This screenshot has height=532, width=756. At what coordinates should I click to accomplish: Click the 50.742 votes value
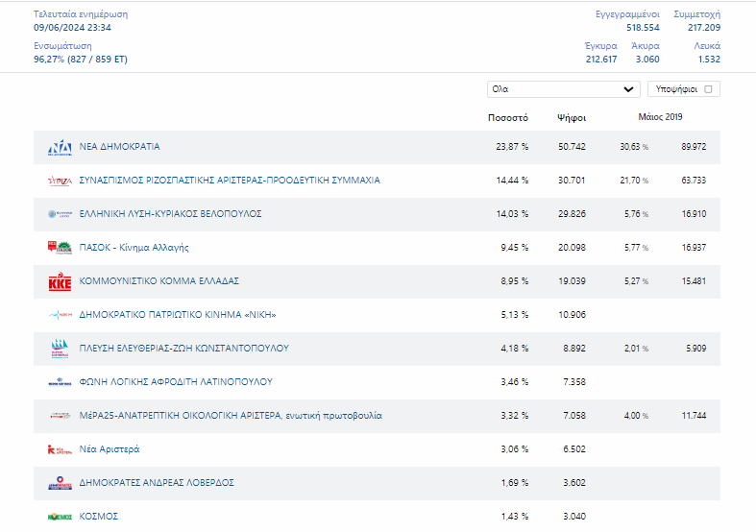572,147
